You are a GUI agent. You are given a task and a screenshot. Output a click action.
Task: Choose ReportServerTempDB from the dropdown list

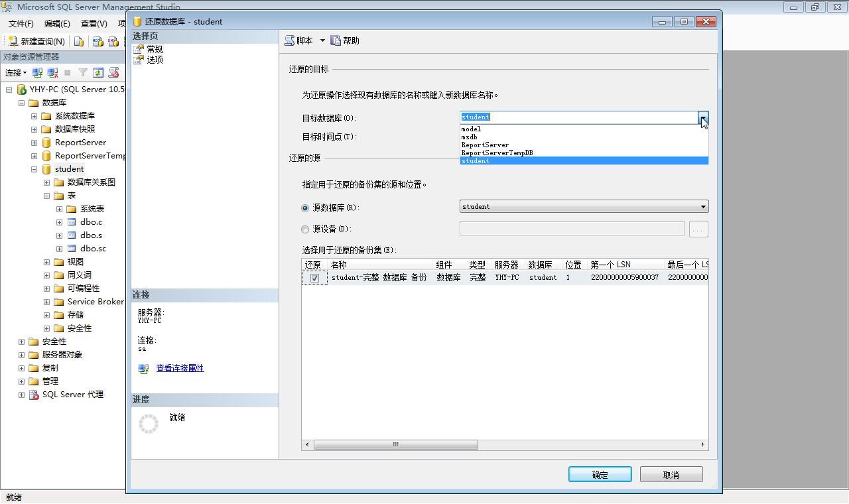coord(584,153)
